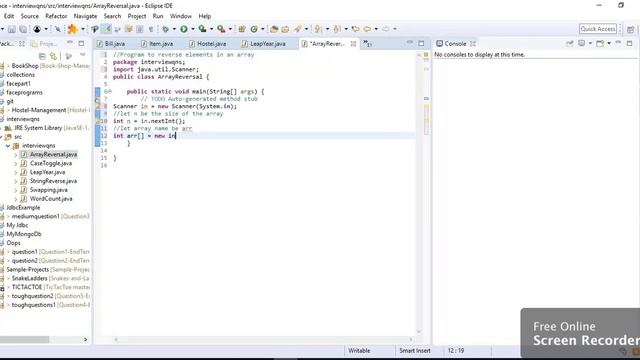Click the Next Annotation icon
The width and height of the screenshot is (640, 360).
point(318,29)
